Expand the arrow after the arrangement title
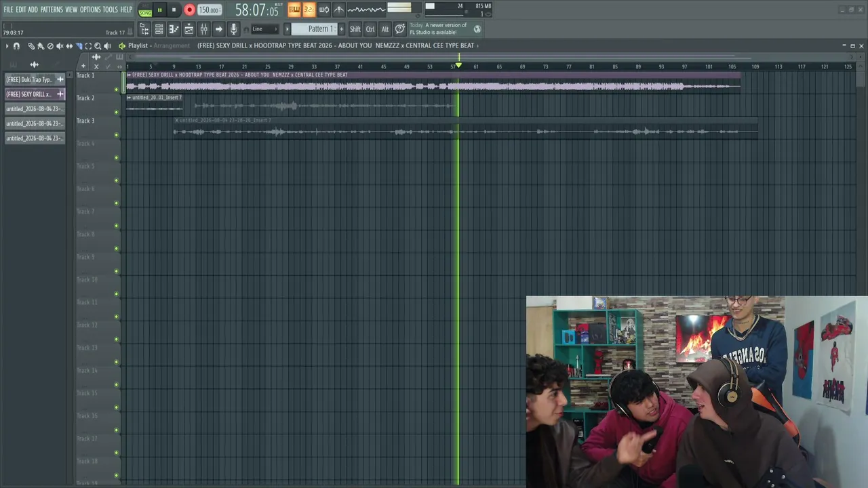The image size is (868, 488). click(x=477, y=45)
